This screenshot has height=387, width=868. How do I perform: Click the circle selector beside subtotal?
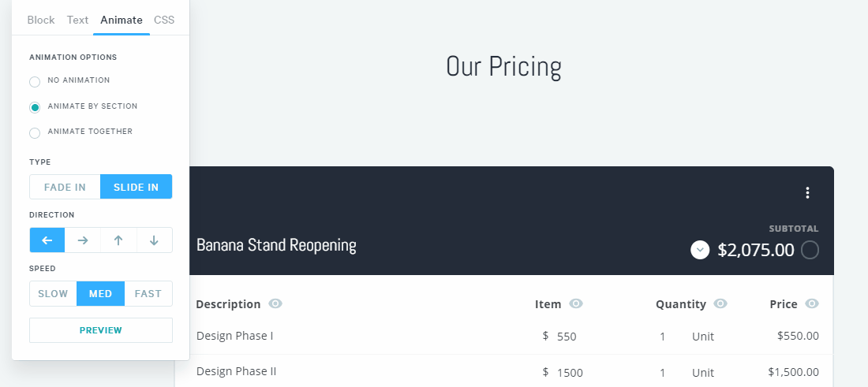coord(810,250)
